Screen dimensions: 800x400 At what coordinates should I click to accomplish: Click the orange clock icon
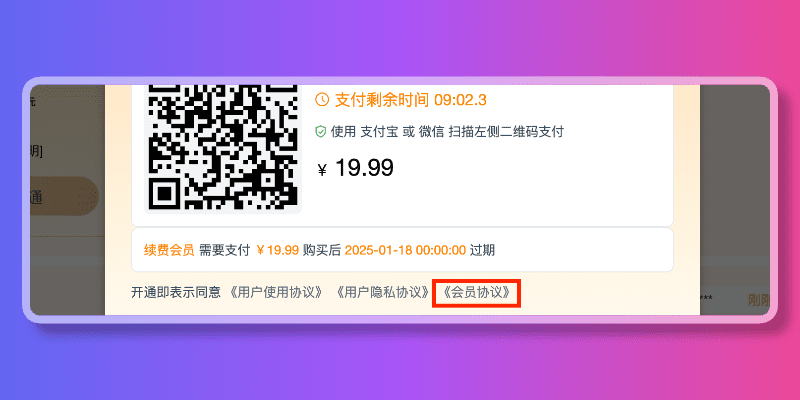tap(322, 99)
